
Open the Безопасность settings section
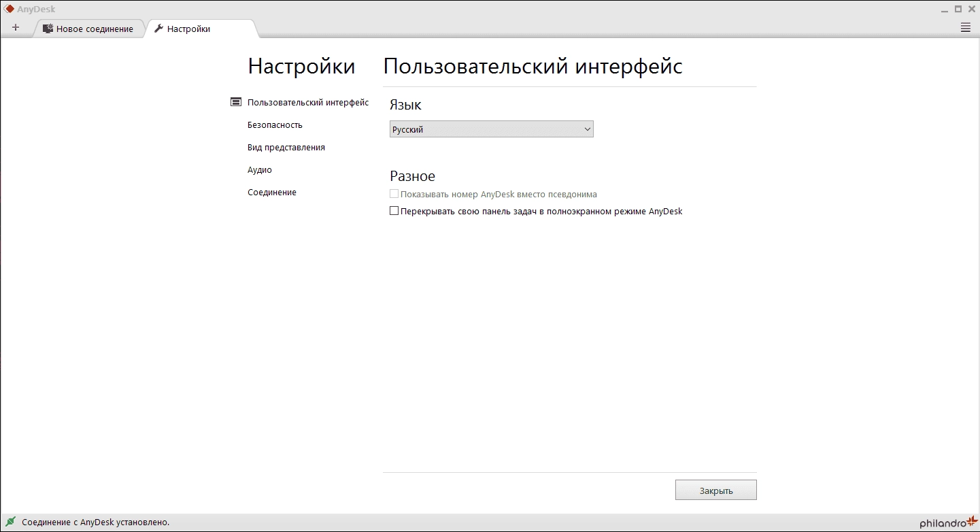275,125
